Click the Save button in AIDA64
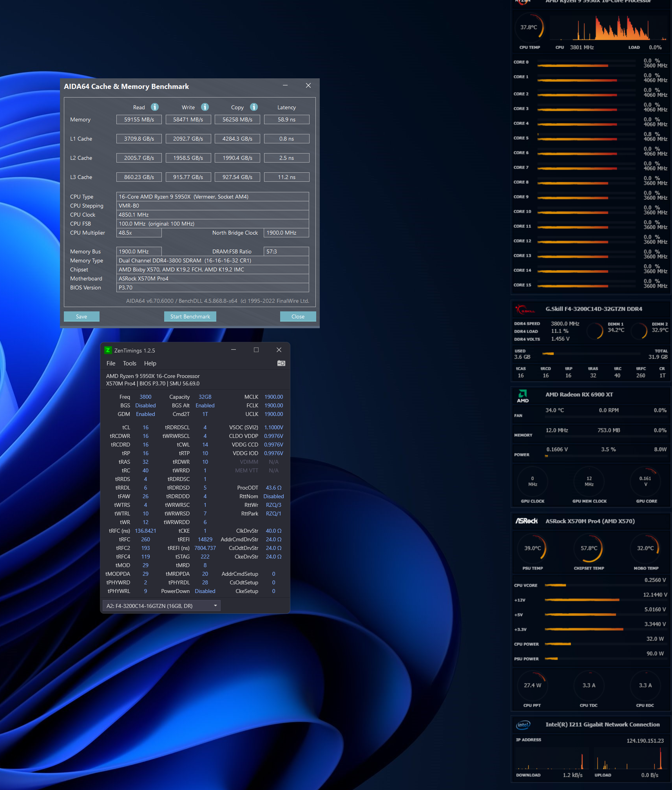This screenshot has width=672, height=790. 82,316
